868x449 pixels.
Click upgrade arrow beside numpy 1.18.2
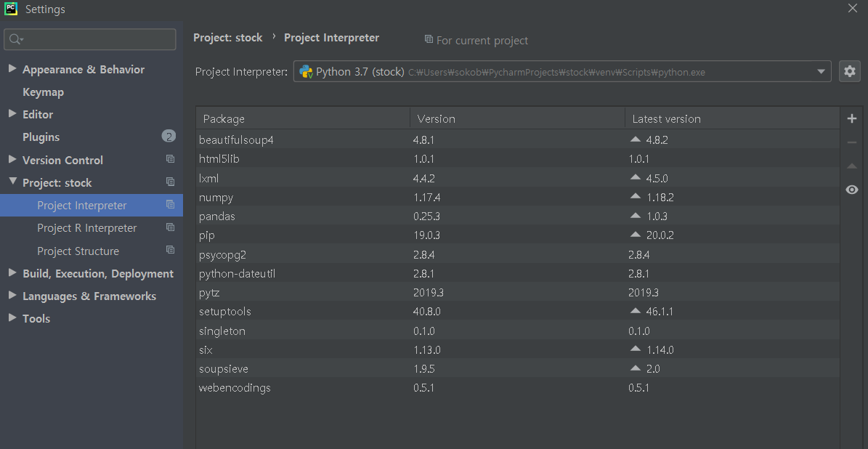[636, 196]
